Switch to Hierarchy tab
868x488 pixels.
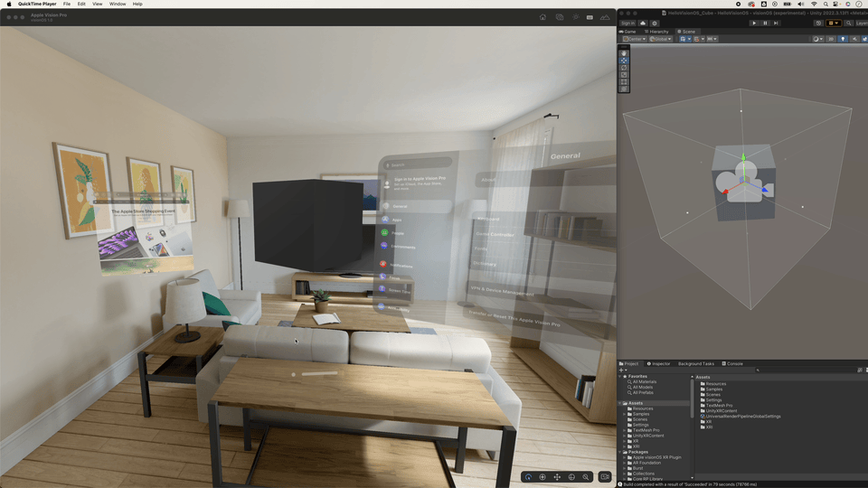click(x=656, y=32)
